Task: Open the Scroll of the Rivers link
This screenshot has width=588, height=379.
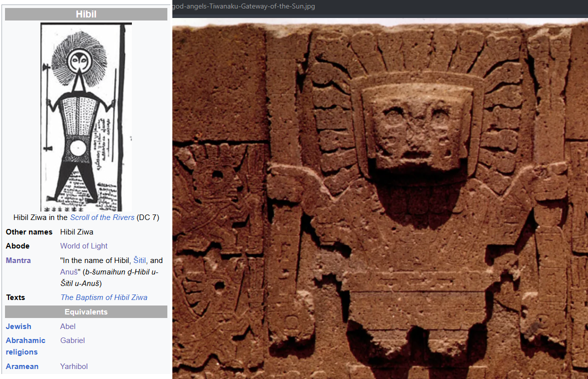Action: pyautogui.click(x=102, y=217)
